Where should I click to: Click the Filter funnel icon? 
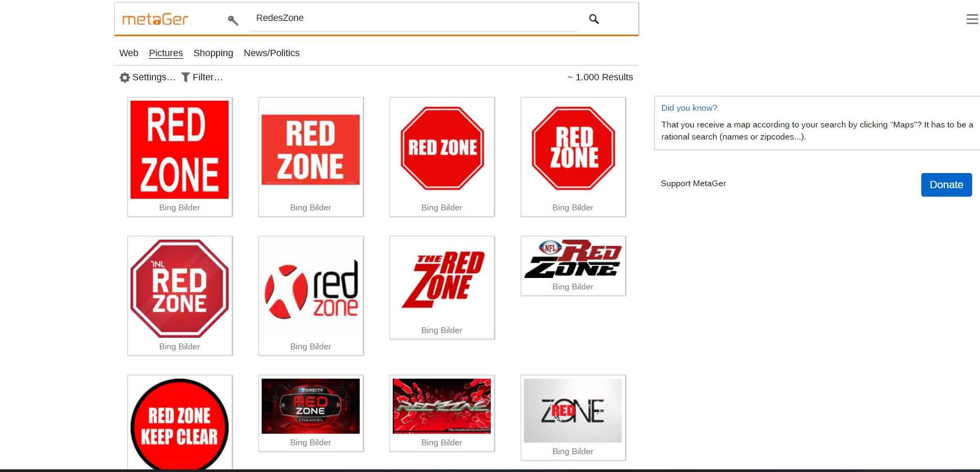(x=186, y=78)
